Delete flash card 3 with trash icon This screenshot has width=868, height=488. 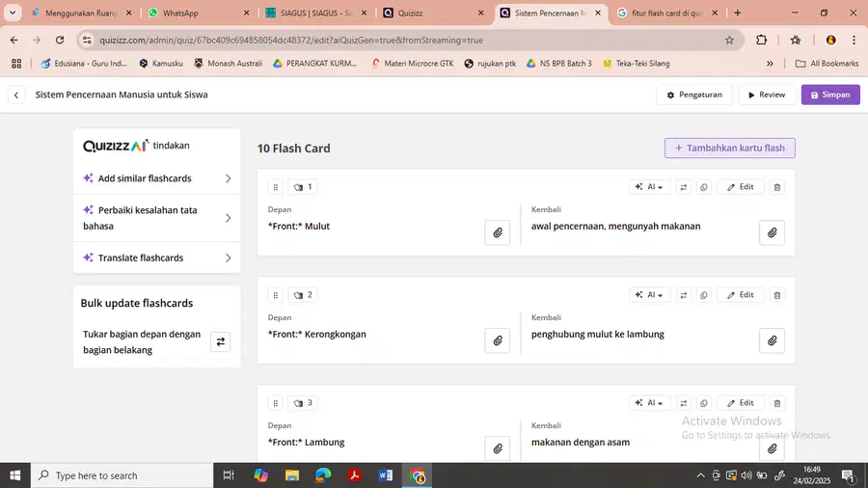pyautogui.click(x=776, y=403)
